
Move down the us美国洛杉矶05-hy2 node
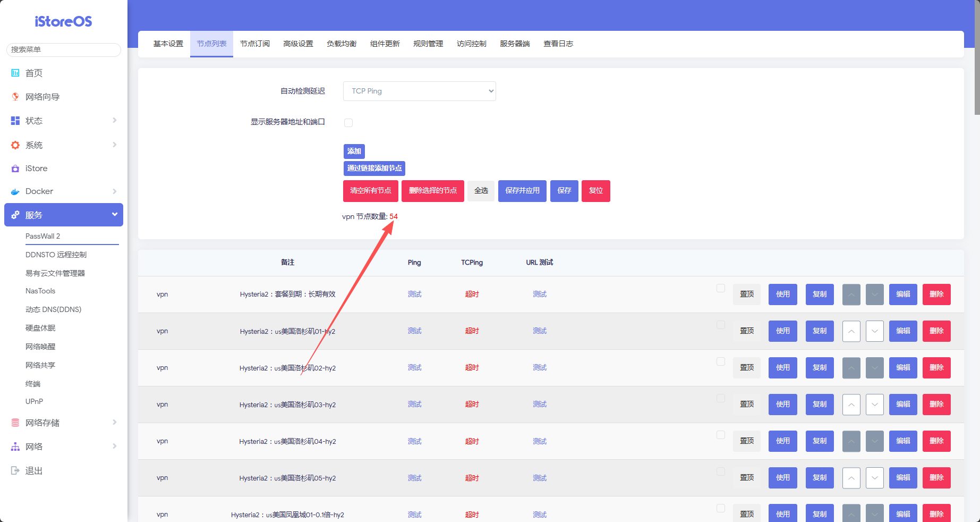875,478
